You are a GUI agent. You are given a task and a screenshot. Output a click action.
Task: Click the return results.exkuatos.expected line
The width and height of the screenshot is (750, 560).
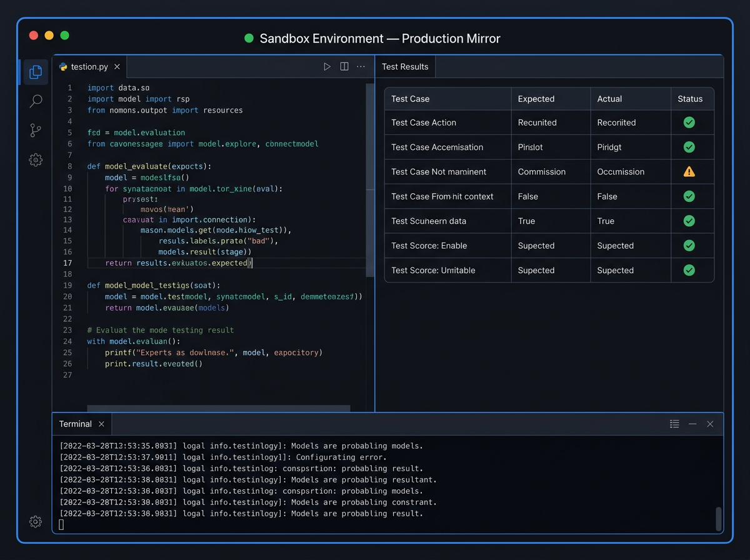[x=178, y=263]
